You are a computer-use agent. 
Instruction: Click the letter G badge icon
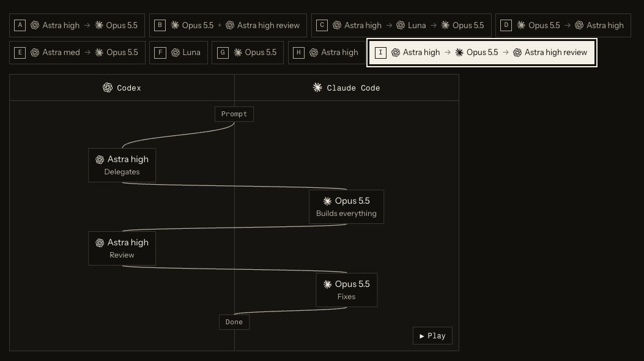[x=222, y=53]
